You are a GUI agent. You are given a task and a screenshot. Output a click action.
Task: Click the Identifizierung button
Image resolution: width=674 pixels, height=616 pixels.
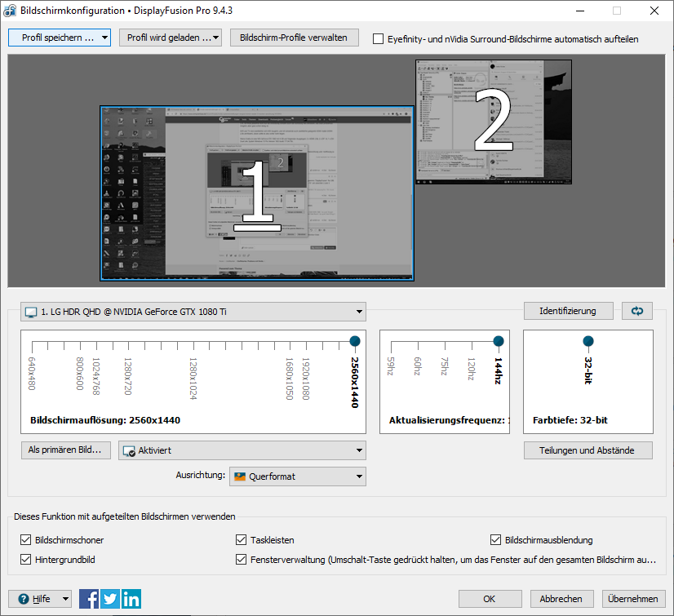click(568, 311)
